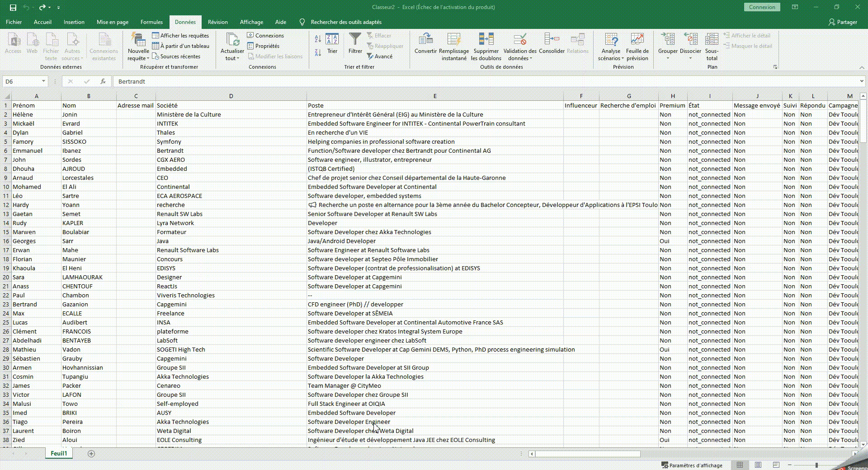
Task: Click the vertical scrollbar down arrow
Action: (x=863, y=444)
